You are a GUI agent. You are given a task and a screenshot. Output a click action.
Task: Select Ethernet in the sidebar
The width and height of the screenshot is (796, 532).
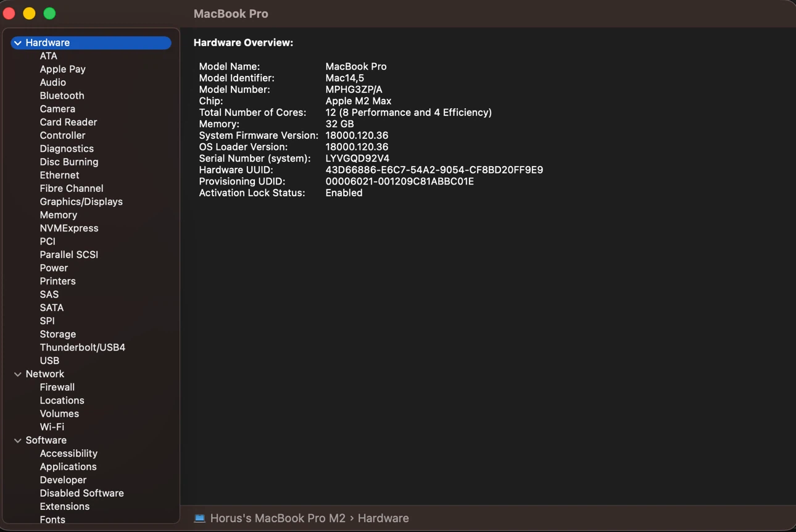[59, 175]
